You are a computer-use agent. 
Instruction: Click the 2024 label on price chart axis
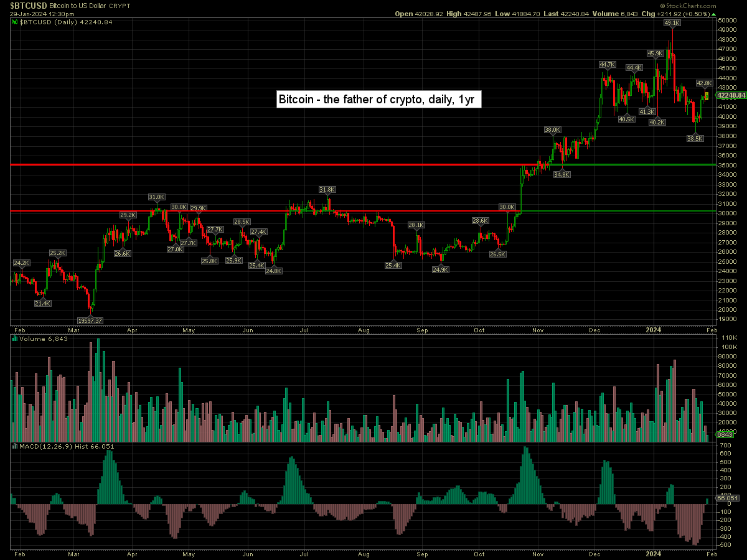point(653,328)
